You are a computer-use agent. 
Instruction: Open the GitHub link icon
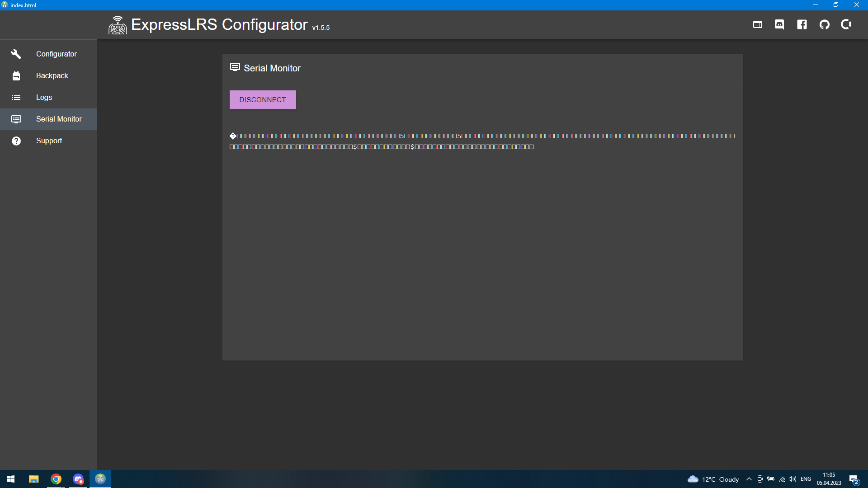(x=825, y=24)
